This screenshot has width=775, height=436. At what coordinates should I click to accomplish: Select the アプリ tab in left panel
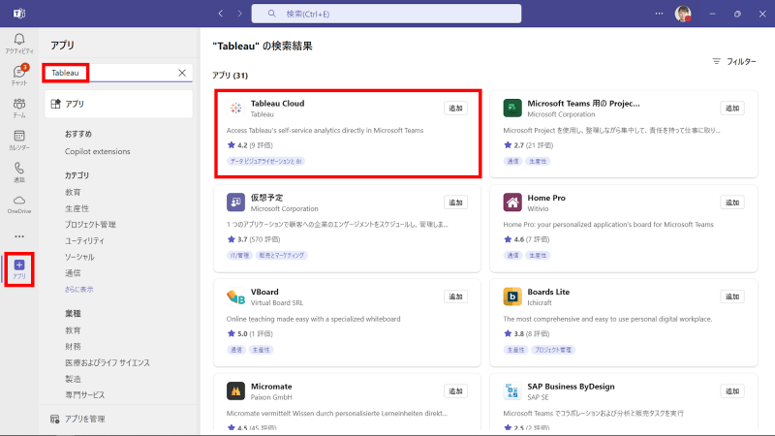click(x=119, y=104)
